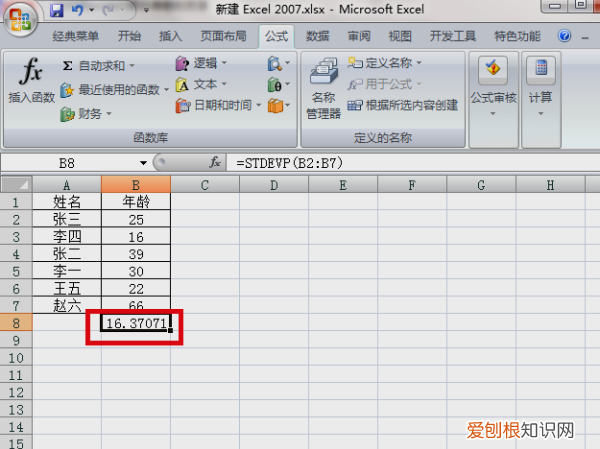This screenshot has width=600, height=449.
Task: Switch to the Data (数据) tab
Action: tap(317, 37)
